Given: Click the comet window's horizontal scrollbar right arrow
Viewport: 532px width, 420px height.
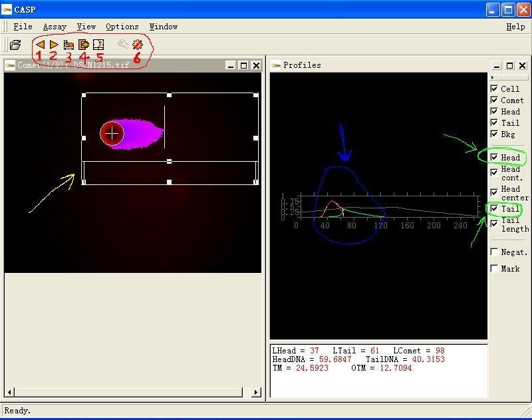Looking at the screenshot, I should point(256,393).
